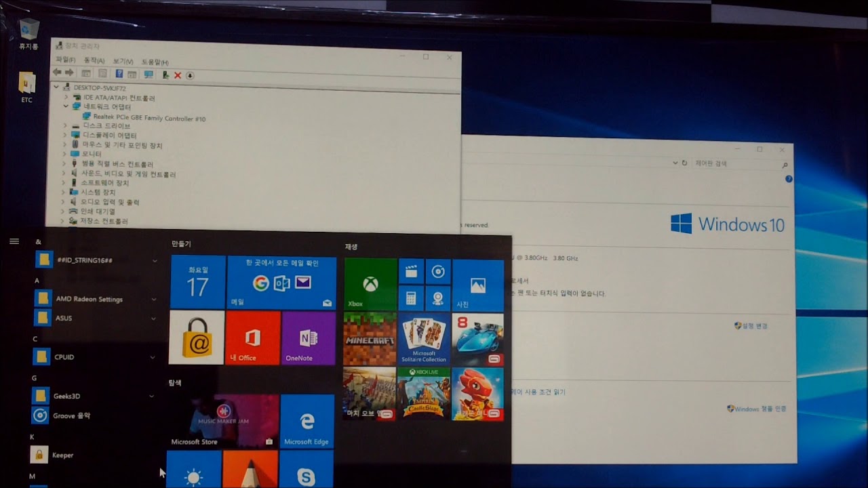Open the Groove Music disc small tile
The image size is (868, 488).
pyautogui.click(x=438, y=272)
